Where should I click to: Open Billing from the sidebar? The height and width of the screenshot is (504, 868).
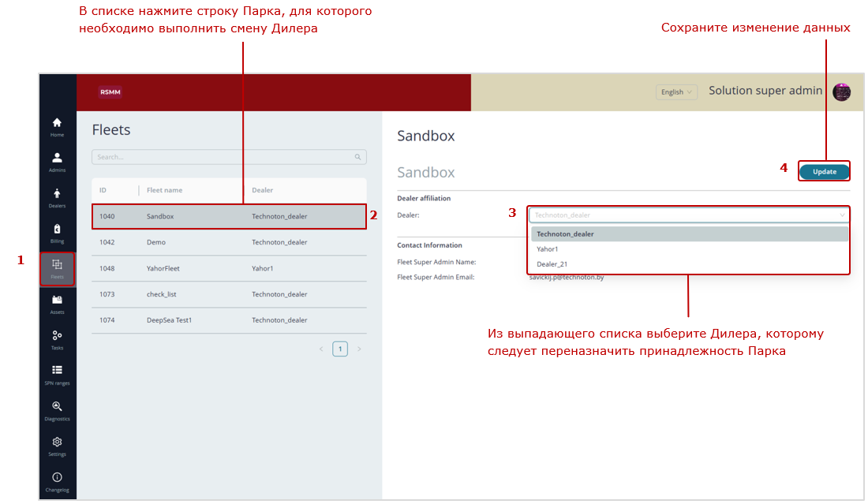pos(57,233)
